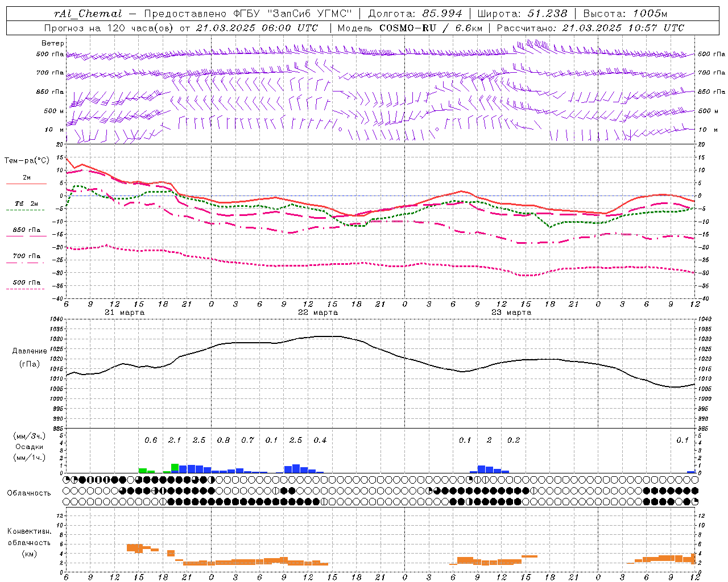Screen dimensions: 728x582
Task: Click the Рассчитано: 21.03.2025 10:57 UTC timestamp
Action: (590, 28)
